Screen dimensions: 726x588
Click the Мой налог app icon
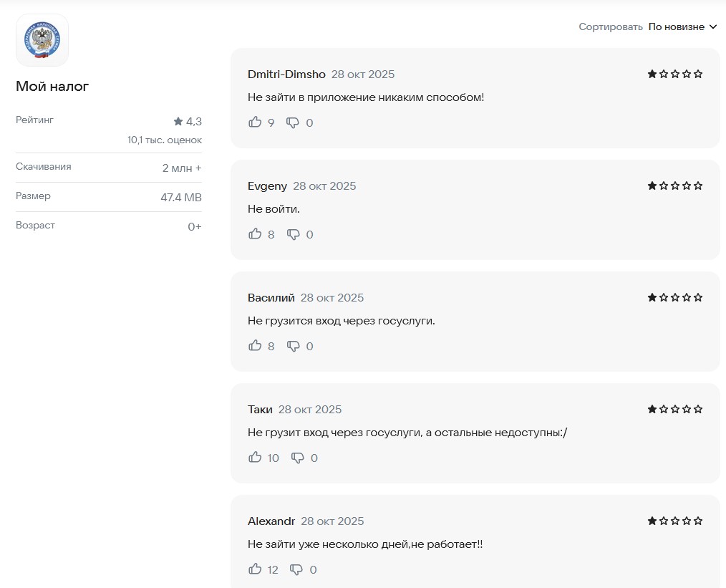42,40
